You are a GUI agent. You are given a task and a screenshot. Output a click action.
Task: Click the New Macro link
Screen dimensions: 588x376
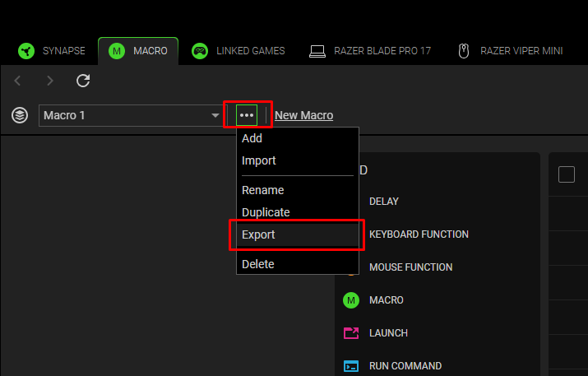click(x=303, y=115)
